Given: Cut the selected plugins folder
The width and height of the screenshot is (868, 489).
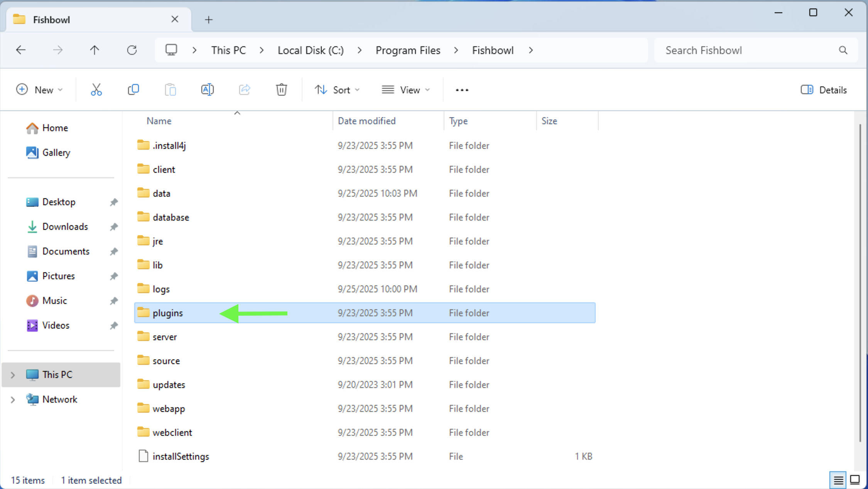Looking at the screenshot, I should pyautogui.click(x=96, y=89).
